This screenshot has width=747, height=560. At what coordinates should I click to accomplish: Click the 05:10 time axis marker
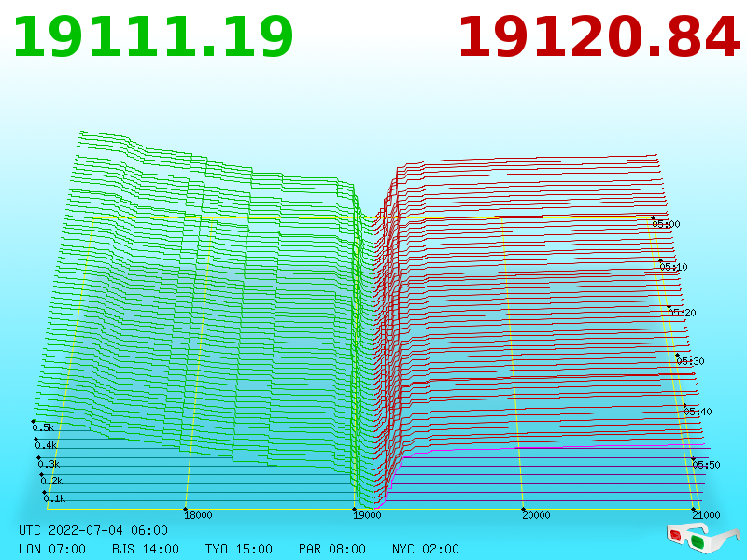pyautogui.click(x=673, y=267)
